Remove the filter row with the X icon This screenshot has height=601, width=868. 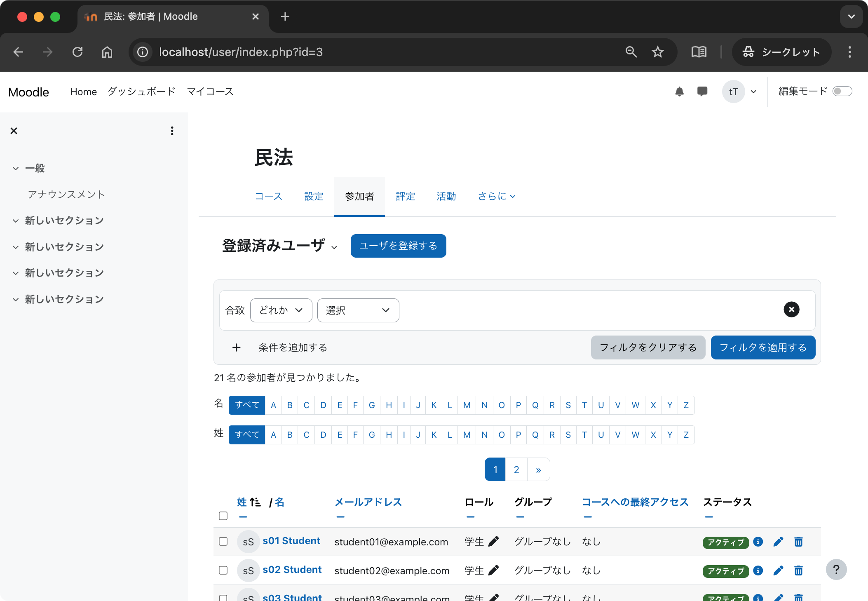(x=791, y=310)
